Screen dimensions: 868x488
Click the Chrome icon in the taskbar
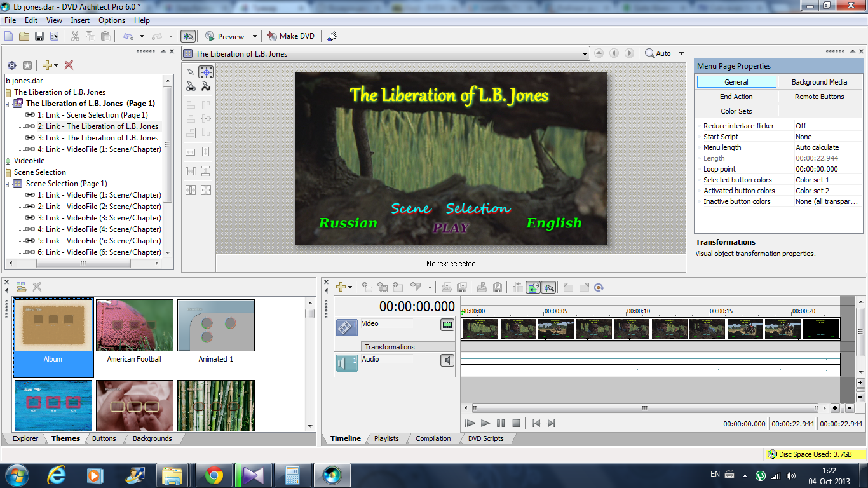point(214,475)
